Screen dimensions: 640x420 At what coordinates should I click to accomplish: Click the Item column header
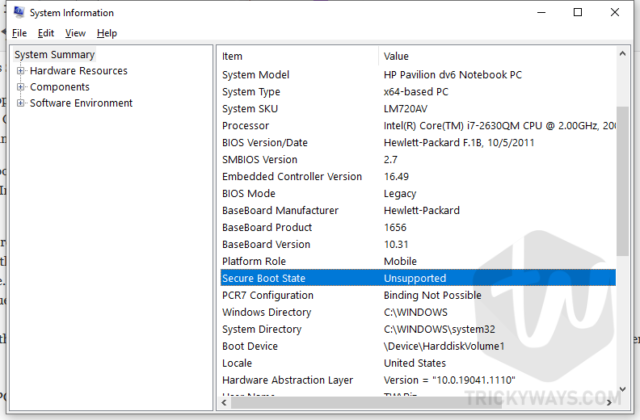click(x=298, y=56)
